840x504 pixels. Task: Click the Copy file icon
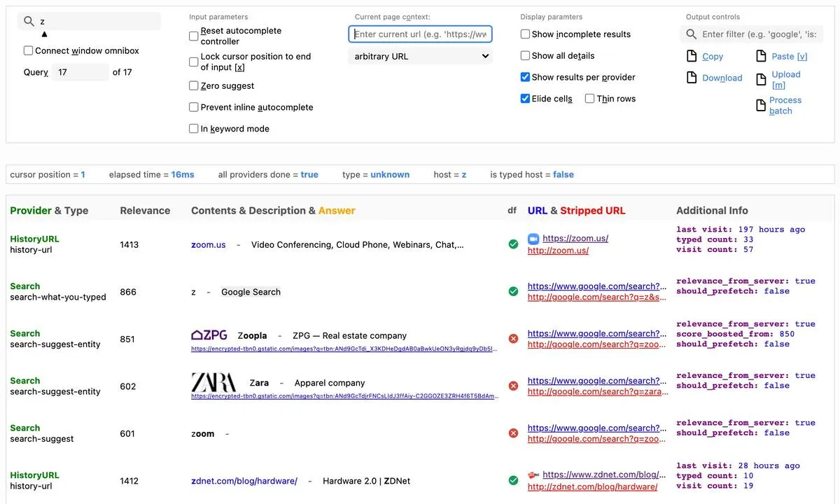[x=691, y=57]
